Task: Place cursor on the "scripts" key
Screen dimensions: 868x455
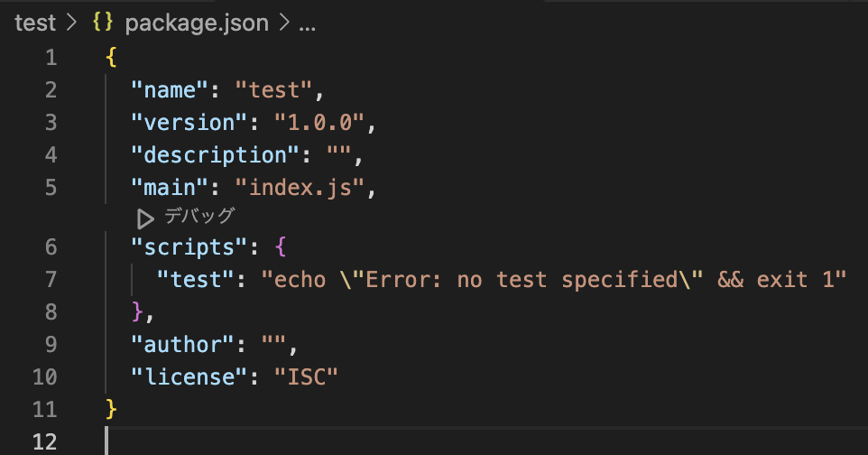Action: click(x=189, y=247)
